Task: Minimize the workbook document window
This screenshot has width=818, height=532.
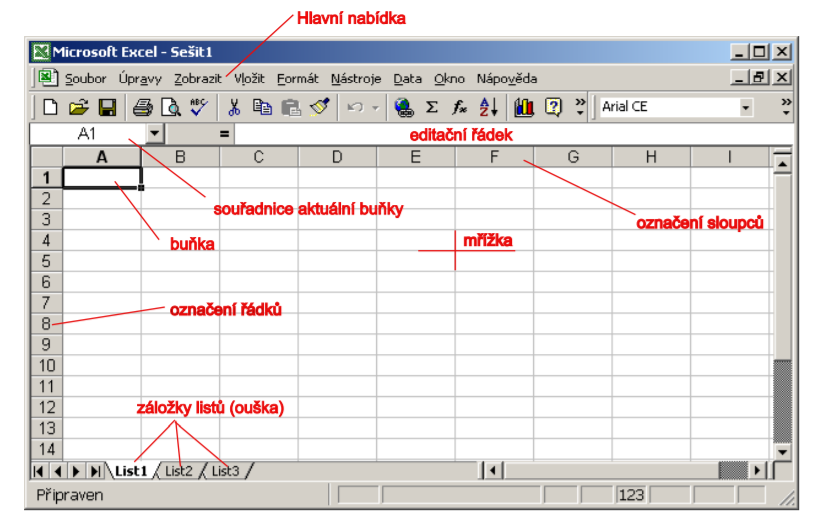Action: (x=739, y=78)
